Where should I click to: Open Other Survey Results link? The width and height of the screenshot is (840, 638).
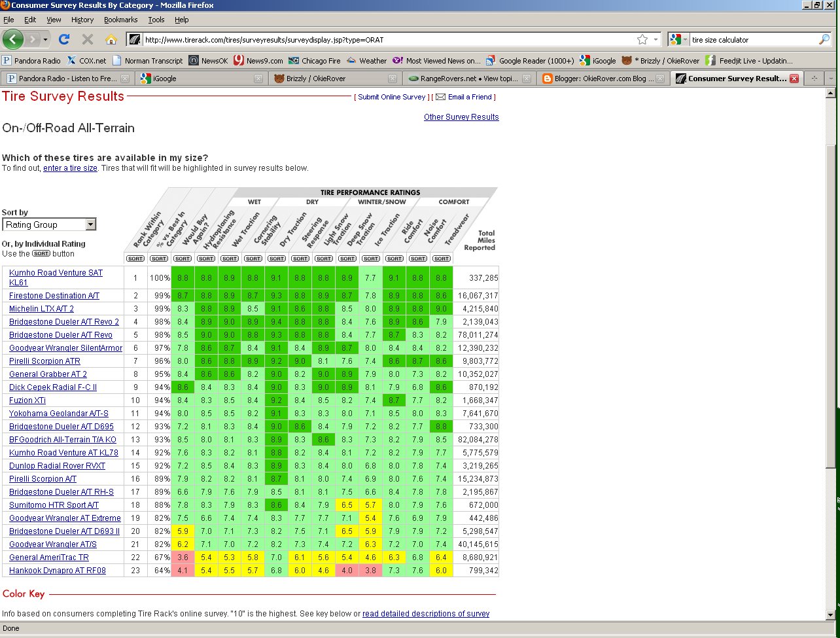coord(461,117)
